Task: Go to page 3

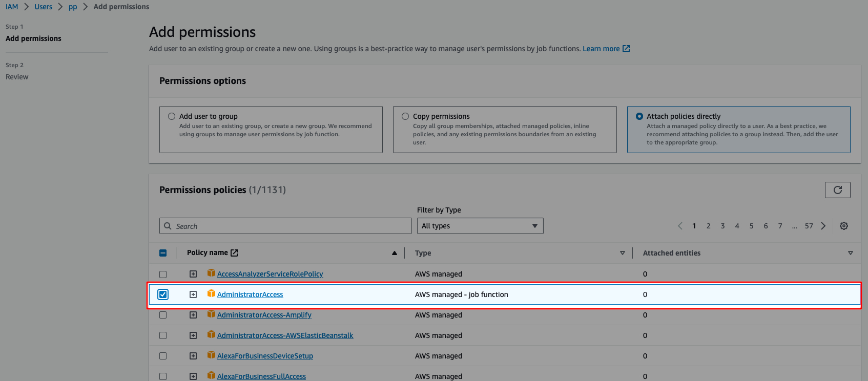Action: (x=723, y=226)
